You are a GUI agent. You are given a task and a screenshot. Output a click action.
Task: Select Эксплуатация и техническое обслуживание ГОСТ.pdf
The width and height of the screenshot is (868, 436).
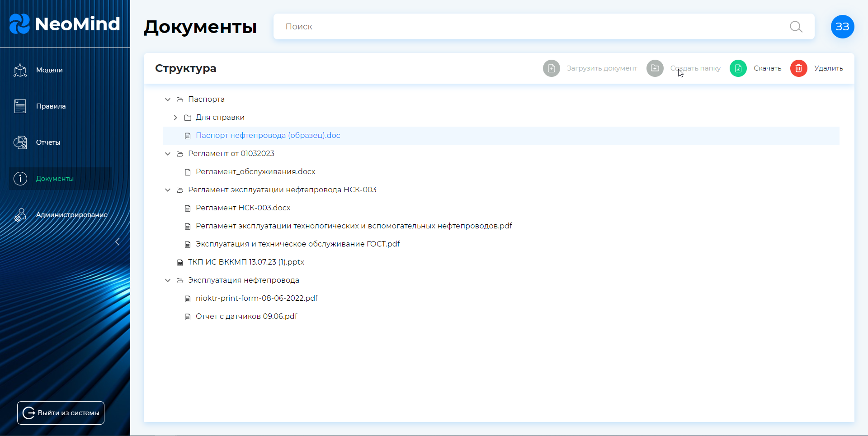pos(297,244)
